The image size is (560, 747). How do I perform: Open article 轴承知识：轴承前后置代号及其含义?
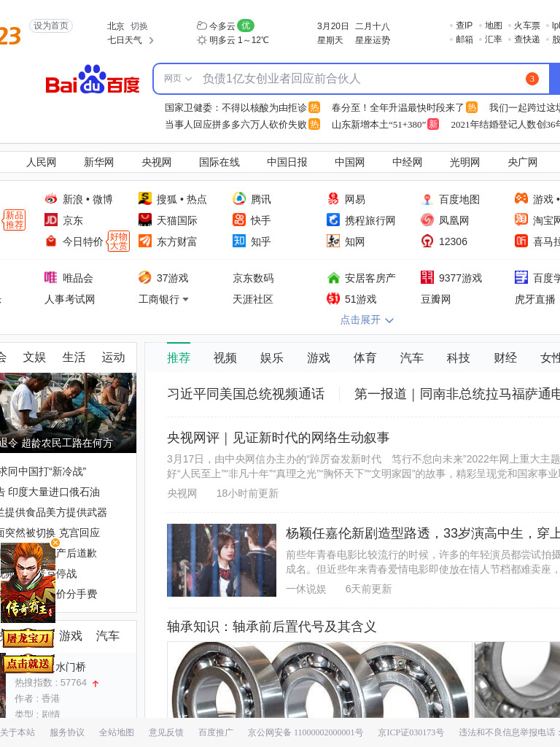pyautogui.click(x=271, y=627)
